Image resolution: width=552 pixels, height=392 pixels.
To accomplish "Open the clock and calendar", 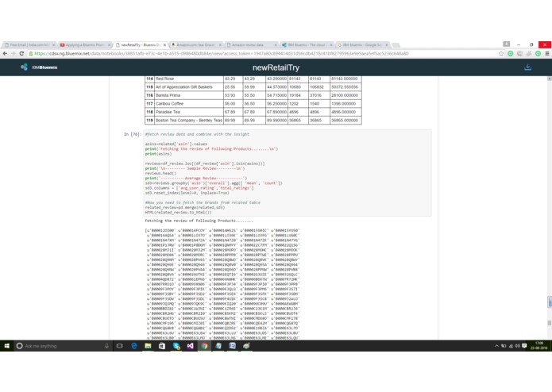I will pos(539,346).
